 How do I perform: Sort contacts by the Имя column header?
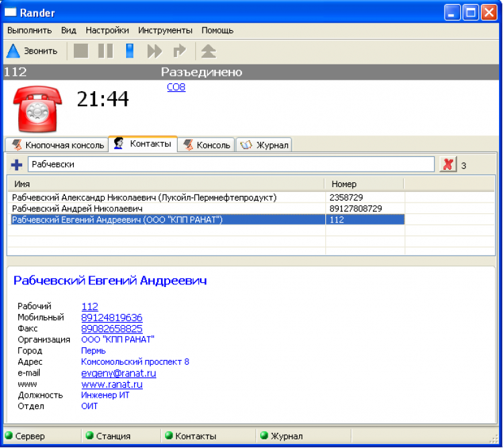[x=166, y=184]
